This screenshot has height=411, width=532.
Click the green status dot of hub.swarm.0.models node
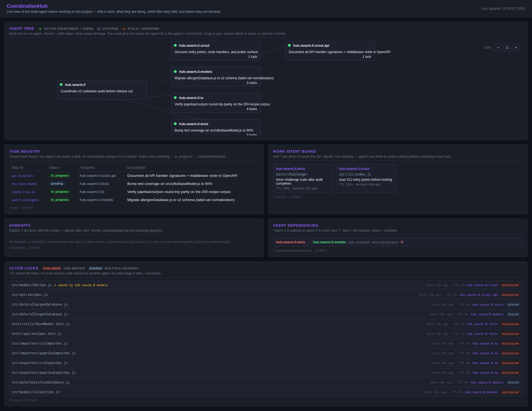pos(175,71)
